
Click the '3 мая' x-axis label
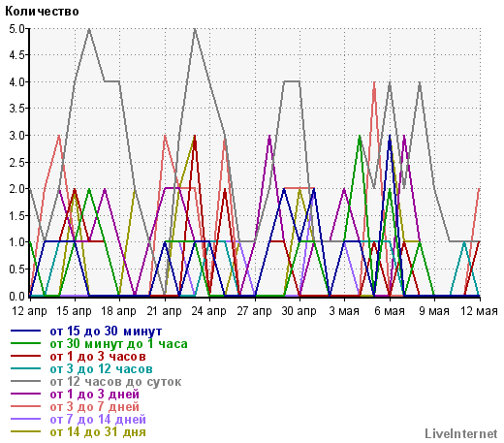(344, 311)
